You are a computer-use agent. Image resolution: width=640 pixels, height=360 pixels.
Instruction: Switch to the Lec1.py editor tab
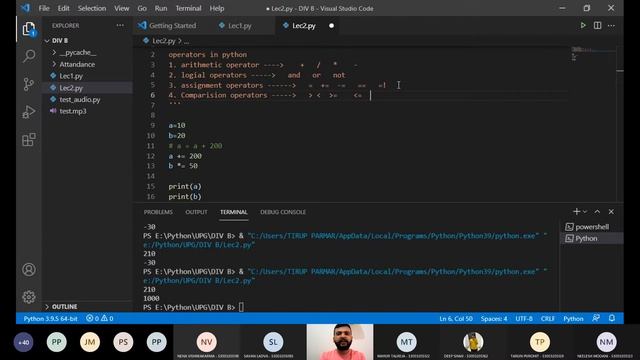click(x=240, y=25)
